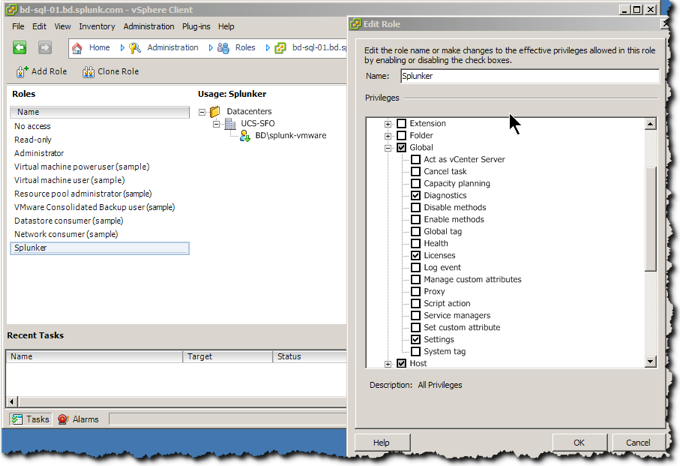Viewport: 680px width, 466px height.
Task: Click the Clone Role button label
Action: 118,72
